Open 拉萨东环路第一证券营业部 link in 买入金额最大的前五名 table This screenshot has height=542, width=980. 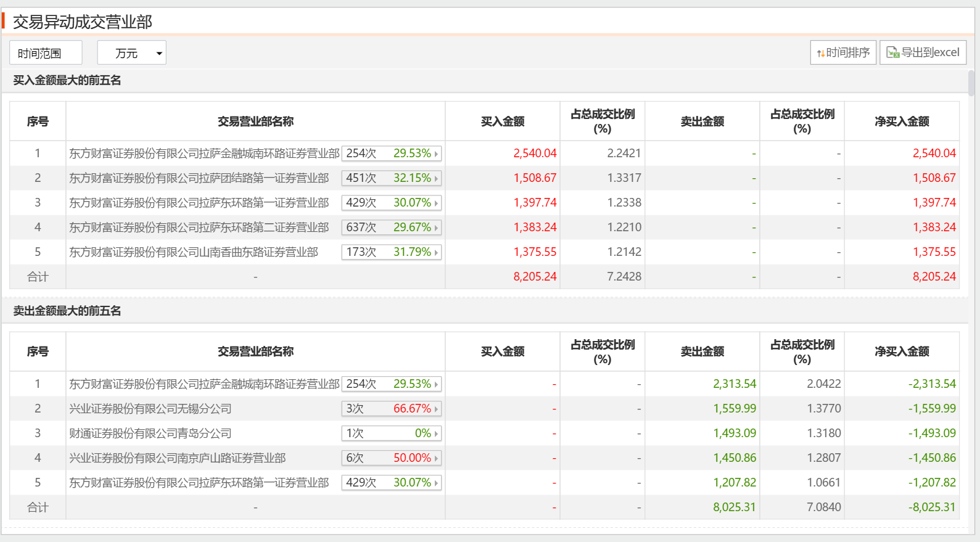199,203
